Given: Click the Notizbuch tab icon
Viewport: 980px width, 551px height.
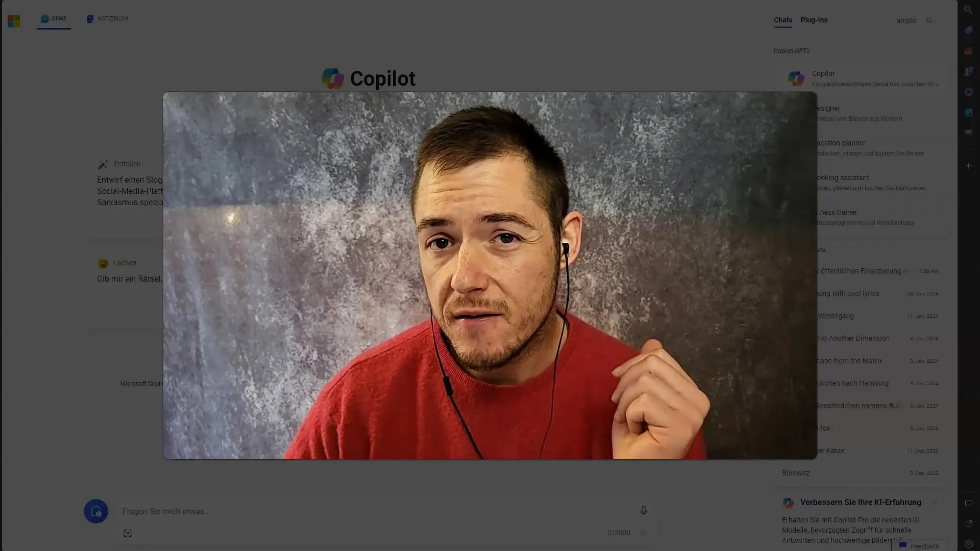Looking at the screenshot, I should click(90, 18).
